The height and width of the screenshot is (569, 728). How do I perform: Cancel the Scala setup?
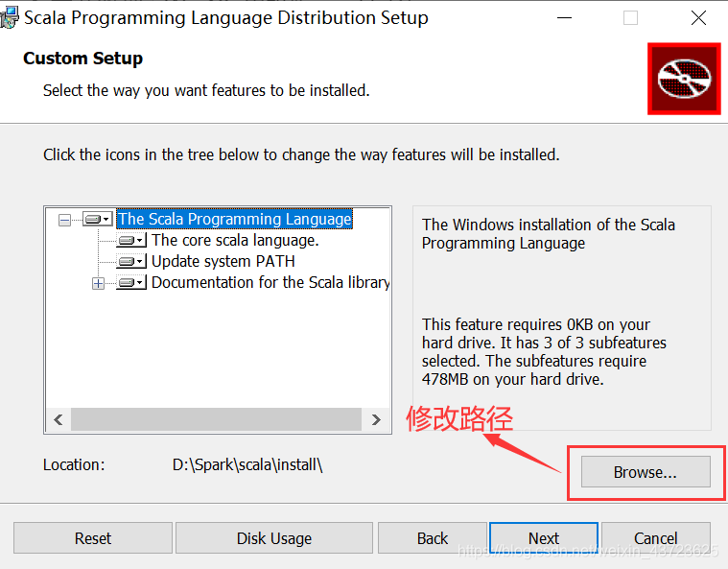pyautogui.click(x=656, y=538)
